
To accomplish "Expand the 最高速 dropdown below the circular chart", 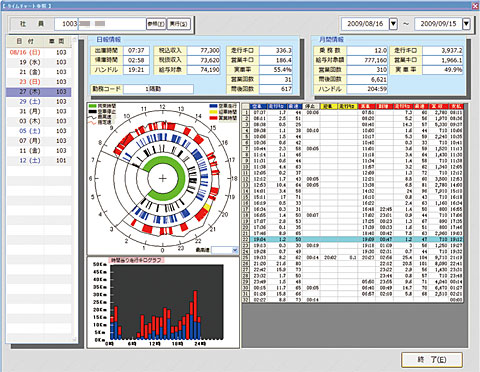I will [235, 250].
